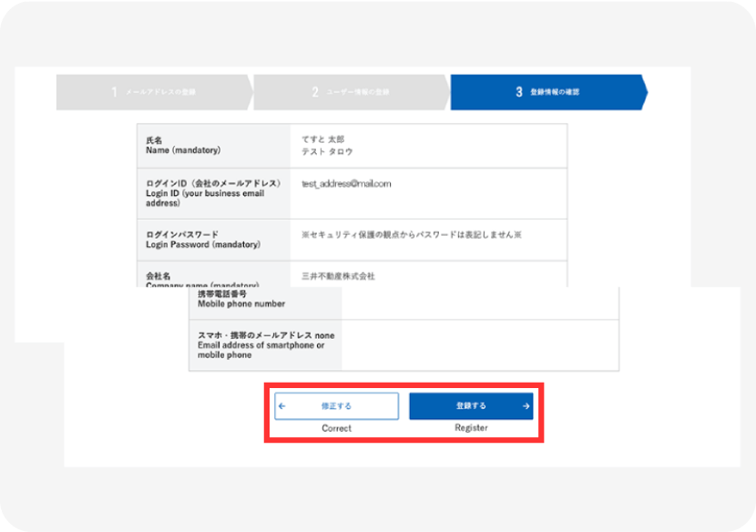Click left arrow icon on 修正する button
This screenshot has width=756, height=532.
(282, 406)
